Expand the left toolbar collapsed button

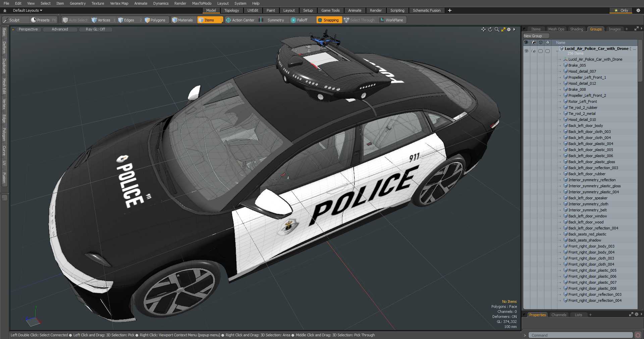(4, 198)
